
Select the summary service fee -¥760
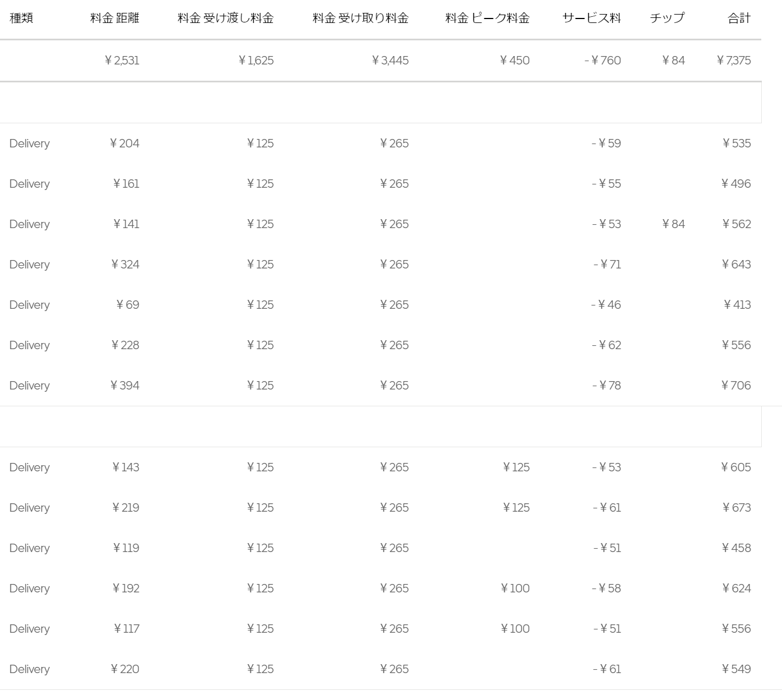603,61
